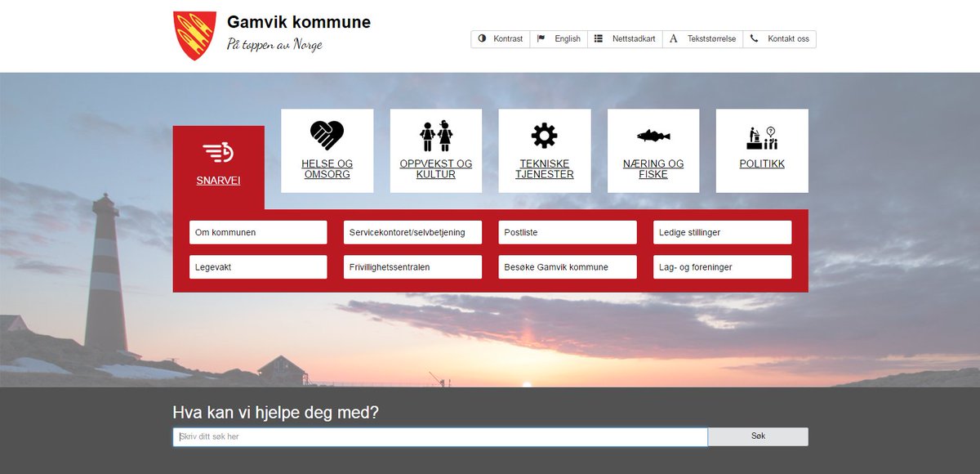Open Nettstadkart sitemap text link
This screenshot has width=980, height=474.
634,38
